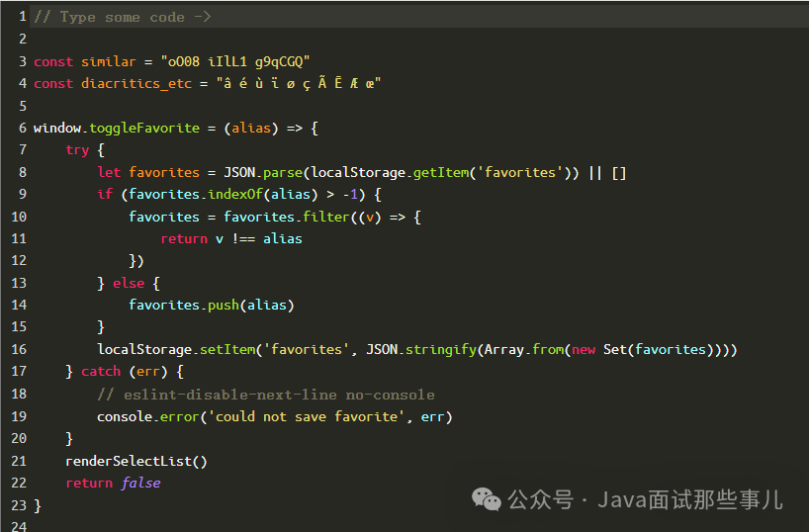This screenshot has height=532, width=809.
Task: Click the diacritics string on line 4
Action: pos(299,83)
